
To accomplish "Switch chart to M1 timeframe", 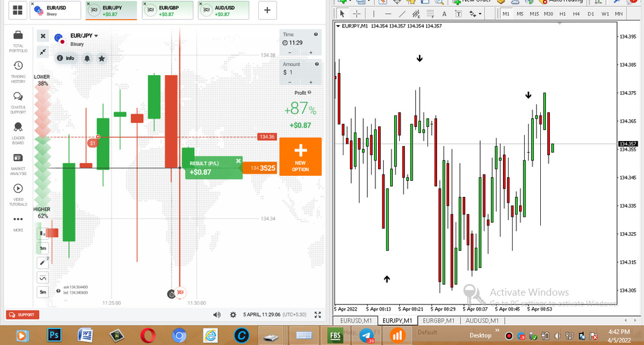I will click(506, 13).
